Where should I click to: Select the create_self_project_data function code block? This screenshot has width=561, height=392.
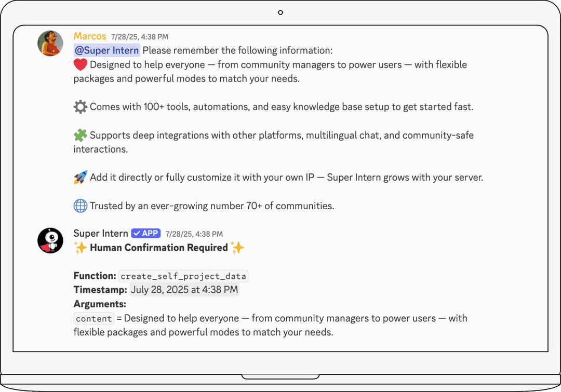point(183,276)
